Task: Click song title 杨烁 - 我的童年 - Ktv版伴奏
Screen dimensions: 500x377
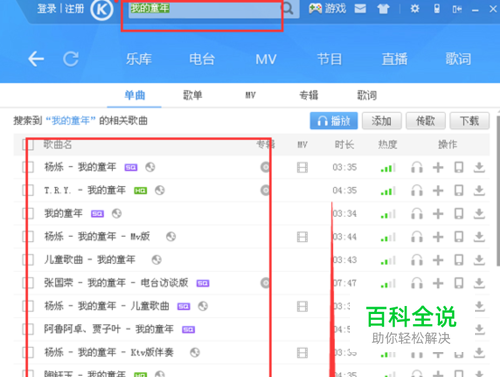Action: [x=109, y=352]
